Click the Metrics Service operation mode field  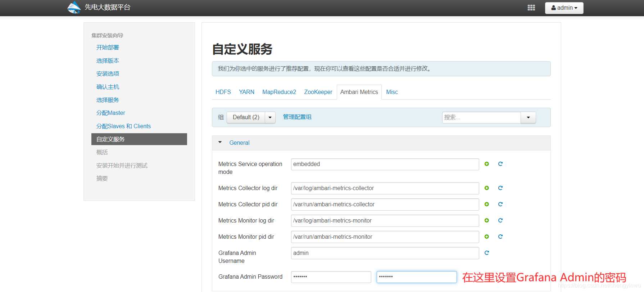(x=385, y=164)
